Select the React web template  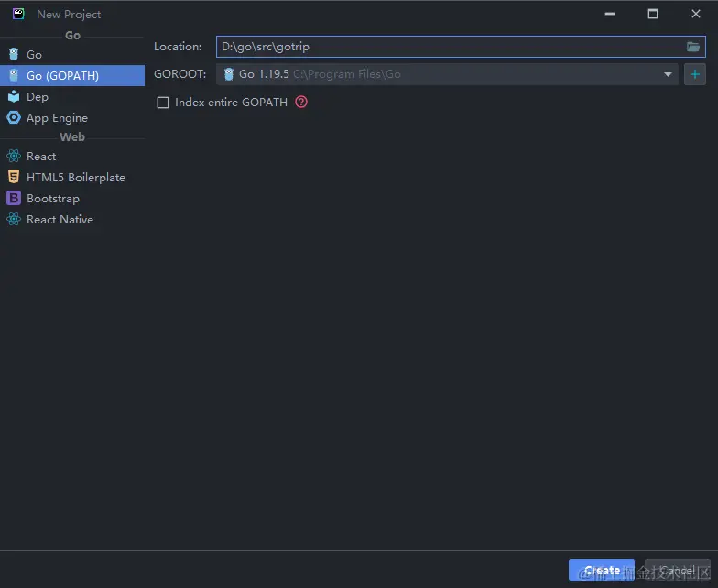pyautogui.click(x=71, y=156)
